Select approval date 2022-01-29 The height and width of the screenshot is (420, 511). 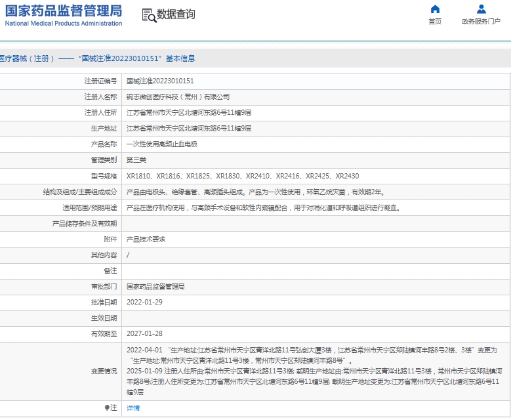tap(144, 302)
